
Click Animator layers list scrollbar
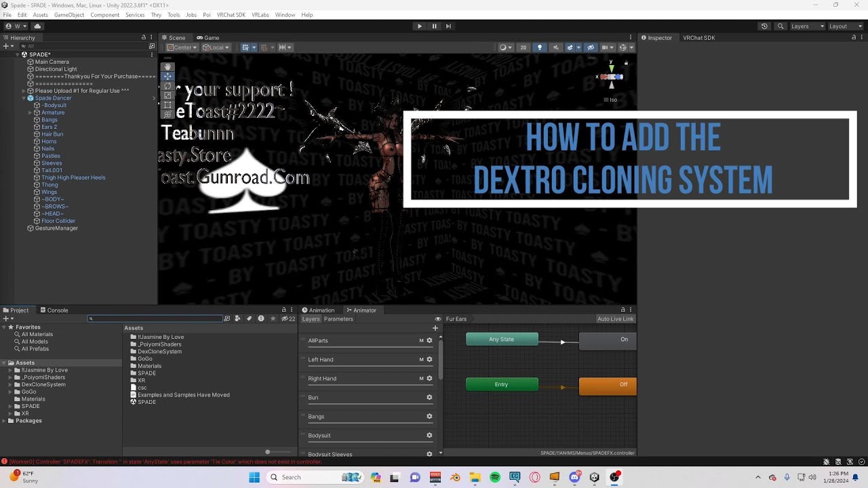tap(441, 359)
